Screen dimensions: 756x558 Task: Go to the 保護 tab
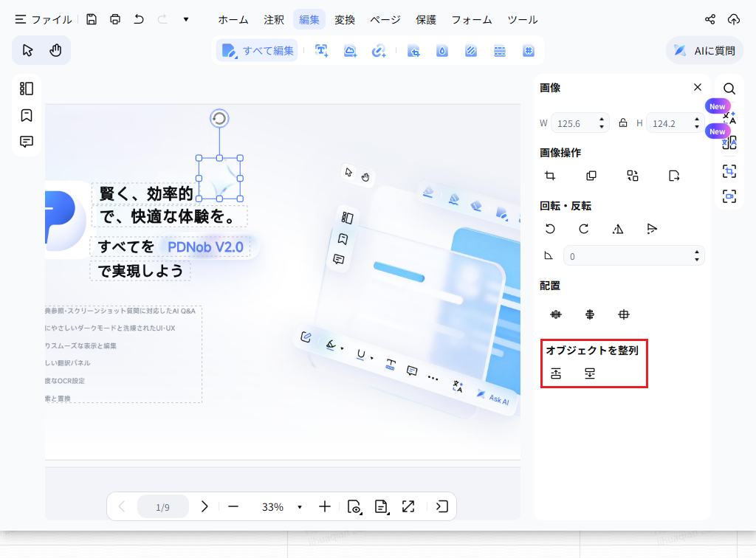click(x=426, y=19)
